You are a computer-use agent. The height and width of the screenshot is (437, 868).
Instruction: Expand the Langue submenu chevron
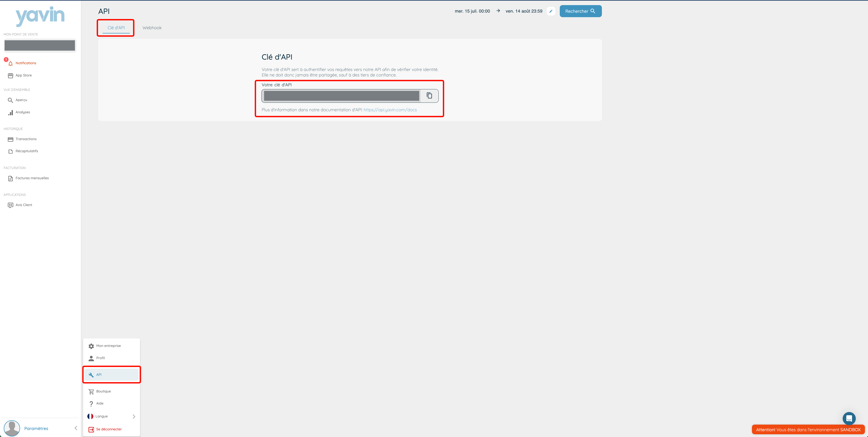pos(134,416)
